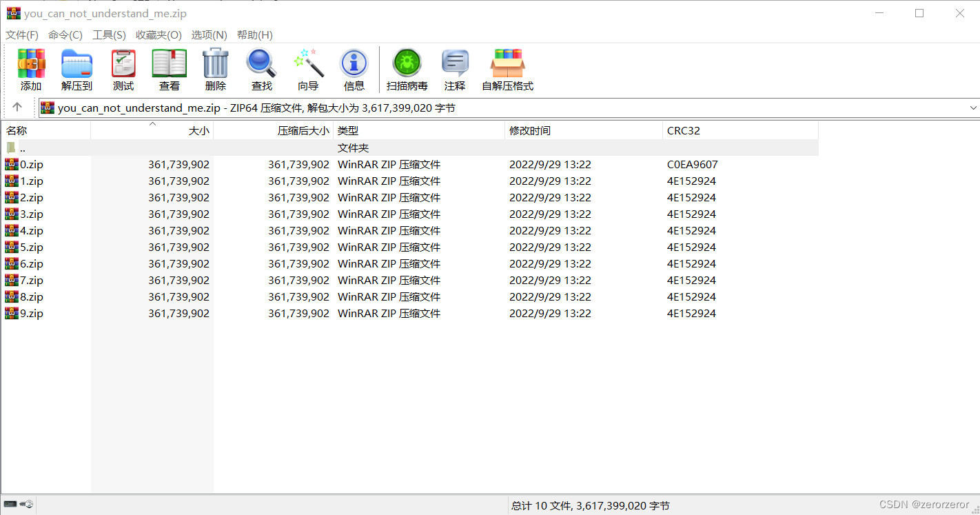Screen dimensions: 980x515
Task: Click the 查找 (Find) magnifier icon
Action: coord(262,63)
